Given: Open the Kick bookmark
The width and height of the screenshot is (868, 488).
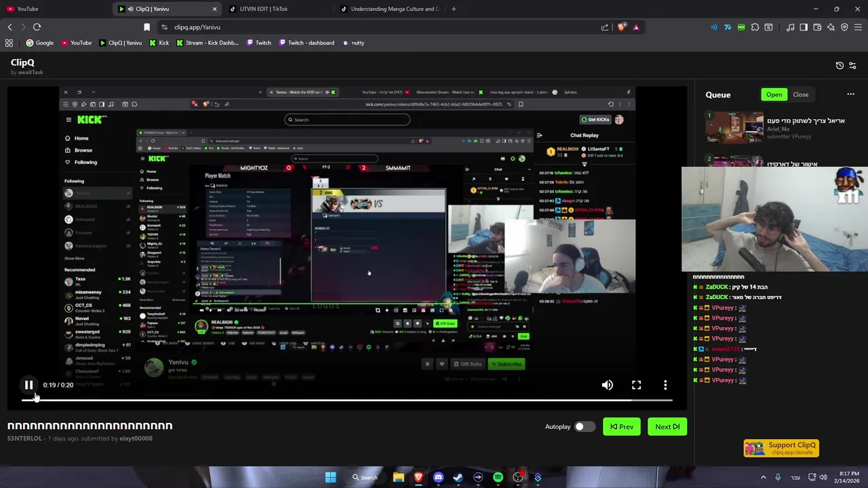Looking at the screenshot, I should point(159,43).
